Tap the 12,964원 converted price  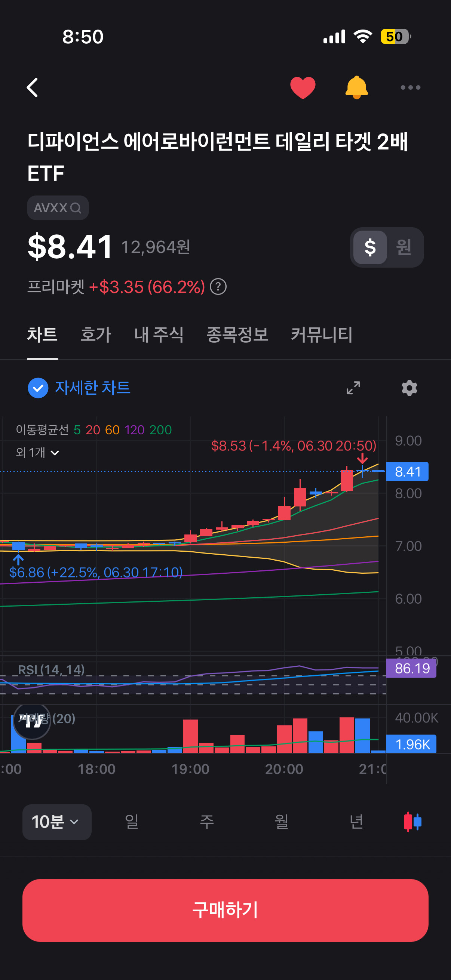tap(155, 247)
